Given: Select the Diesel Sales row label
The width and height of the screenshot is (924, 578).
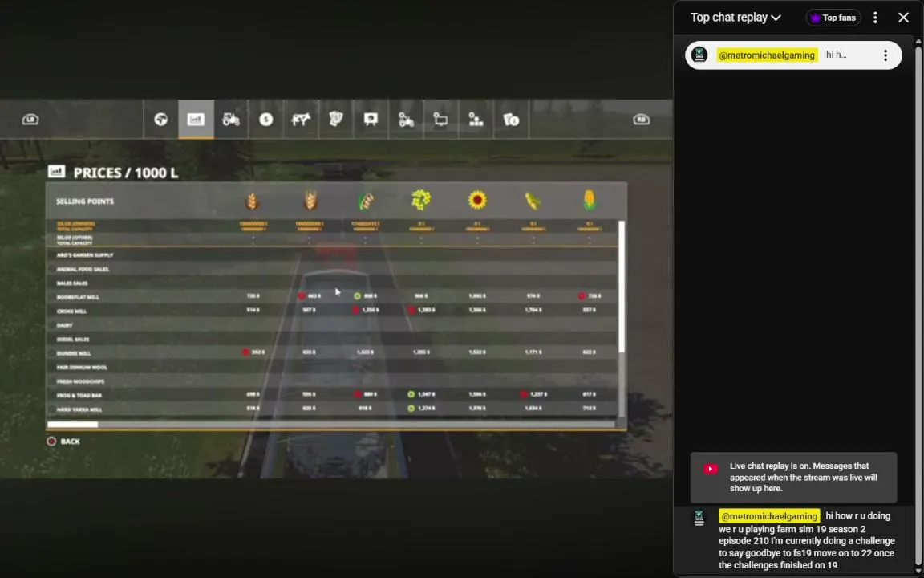Looking at the screenshot, I should point(73,339).
